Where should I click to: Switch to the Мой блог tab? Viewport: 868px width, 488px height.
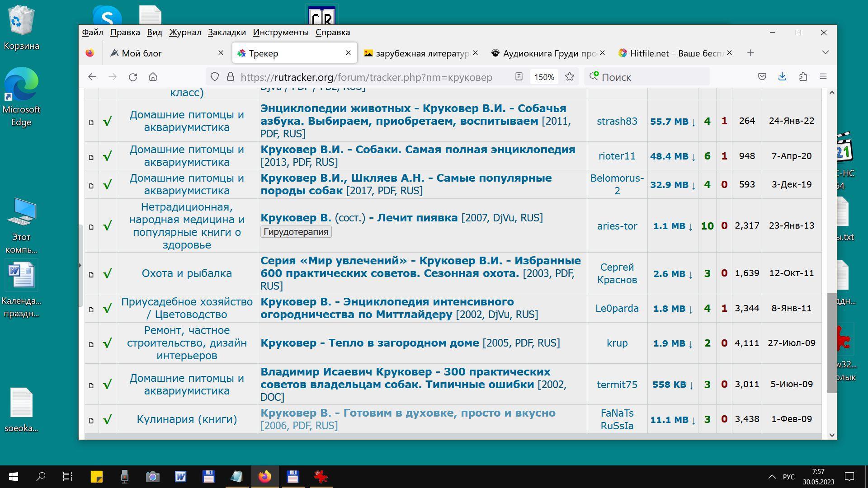tap(142, 53)
